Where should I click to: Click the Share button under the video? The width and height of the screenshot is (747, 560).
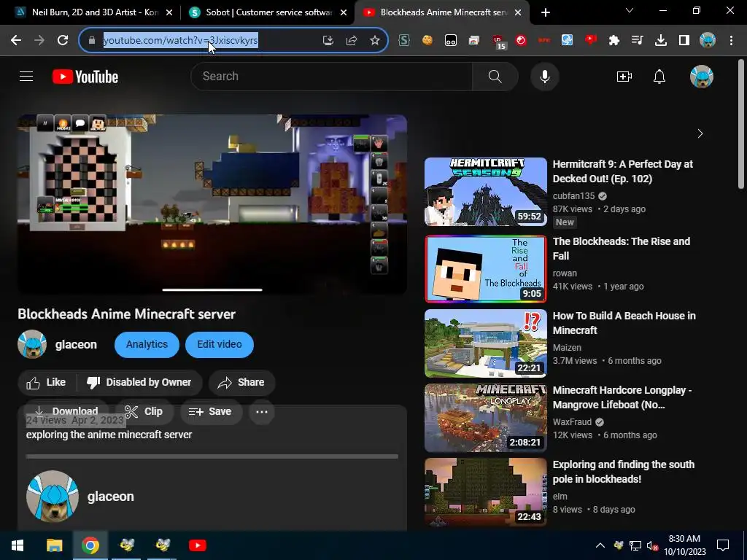click(241, 382)
